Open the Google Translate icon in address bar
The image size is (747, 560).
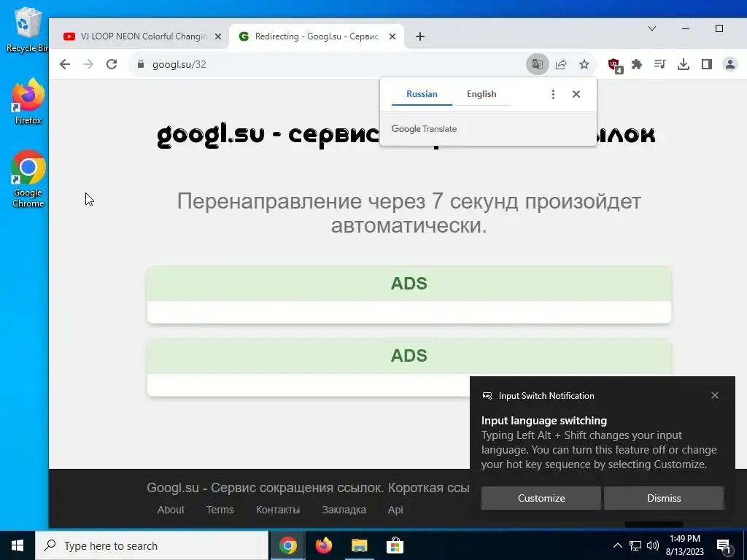[x=538, y=64]
